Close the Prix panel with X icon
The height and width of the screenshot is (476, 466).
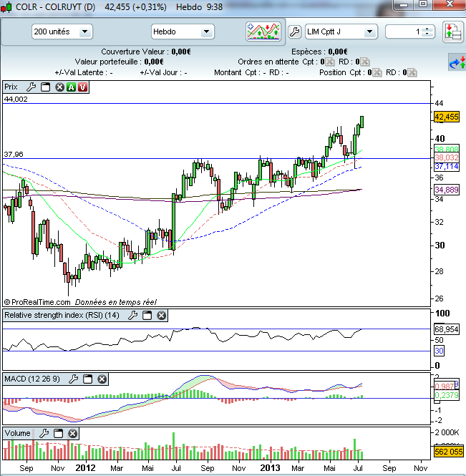pos(60,87)
